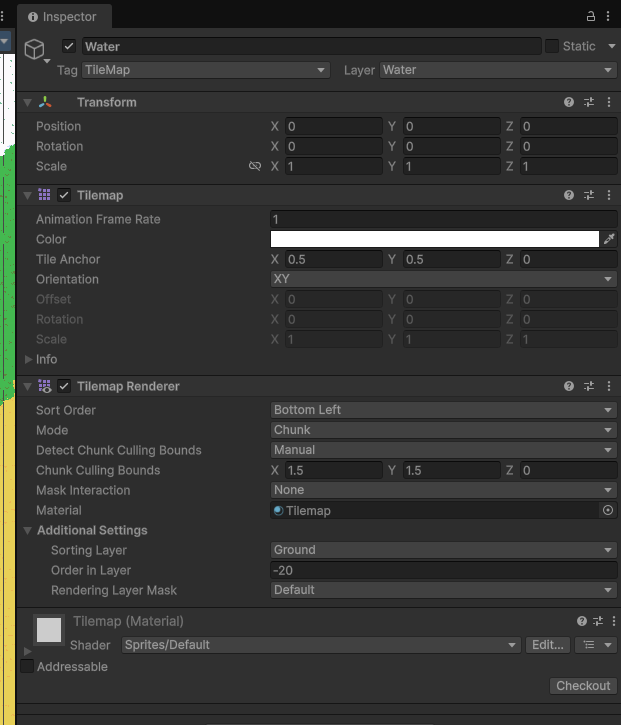Image resolution: width=621 pixels, height=725 pixels.
Task: Click the GameObject cube icon selector
Action: point(35,49)
